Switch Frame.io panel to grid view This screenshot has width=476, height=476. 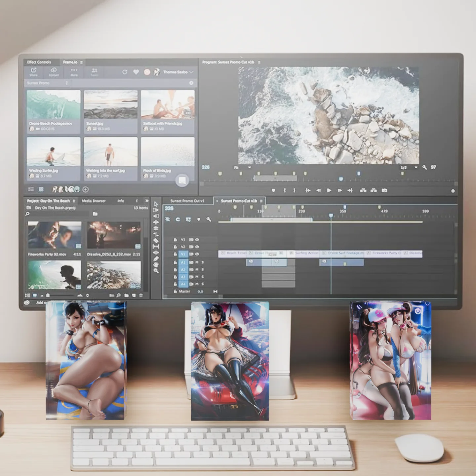point(41,189)
